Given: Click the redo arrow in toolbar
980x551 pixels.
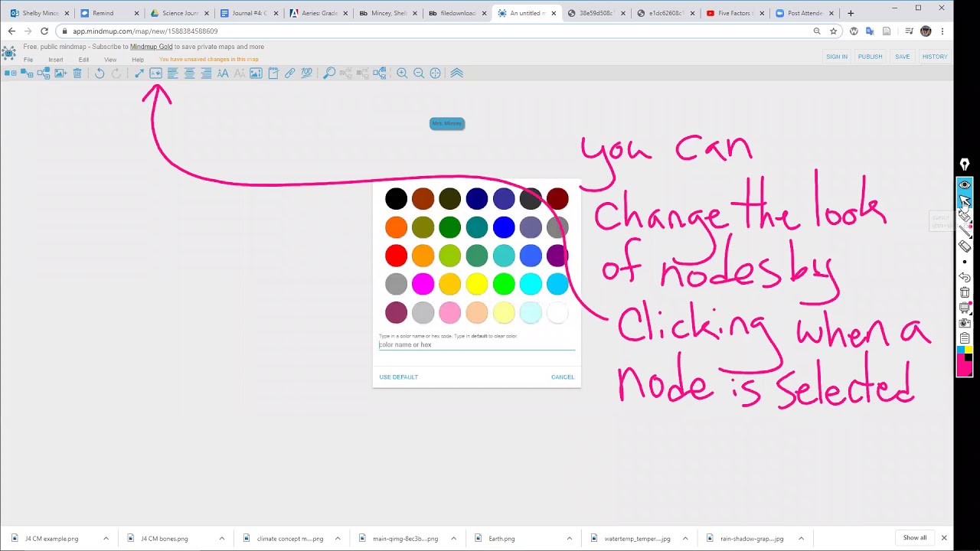Looking at the screenshot, I should [116, 73].
